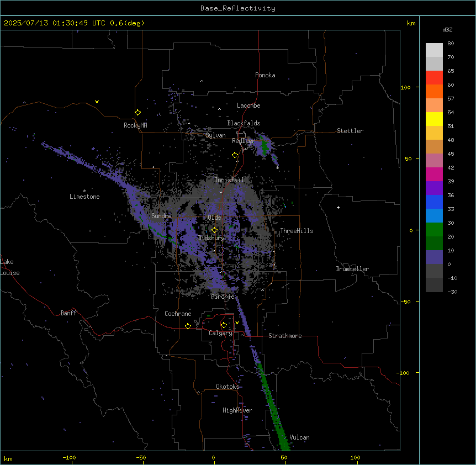Select the Sylvan label
This screenshot has width=476, height=465.
215,135
